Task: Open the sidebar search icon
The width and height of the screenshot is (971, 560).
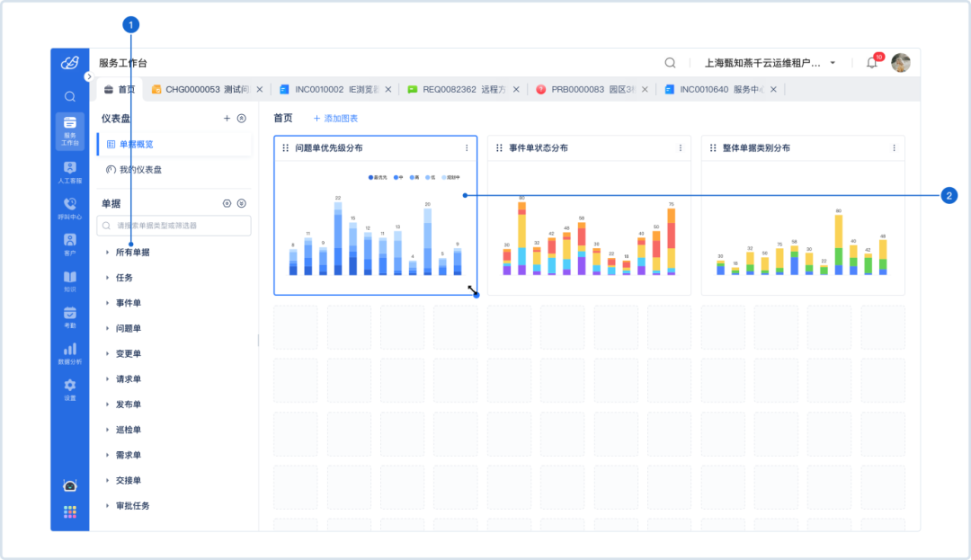Action: tap(70, 96)
